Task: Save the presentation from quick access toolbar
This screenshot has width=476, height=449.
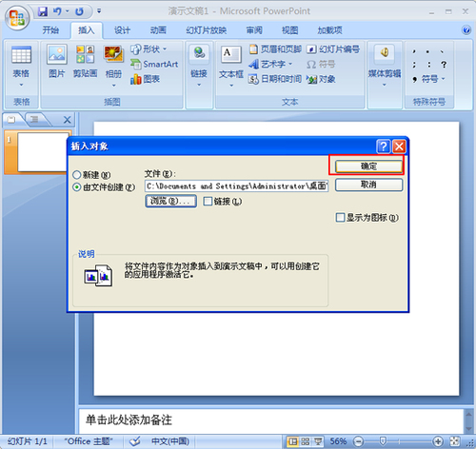Action: 42,11
